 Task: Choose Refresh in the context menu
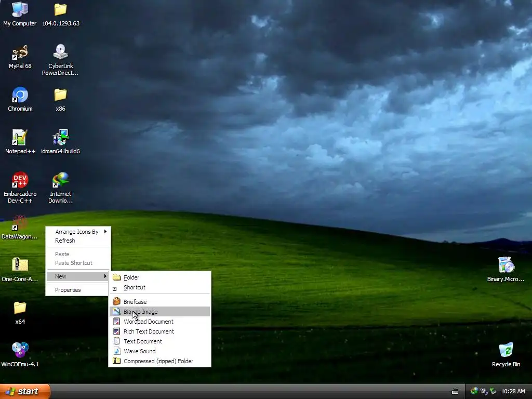[78, 241]
